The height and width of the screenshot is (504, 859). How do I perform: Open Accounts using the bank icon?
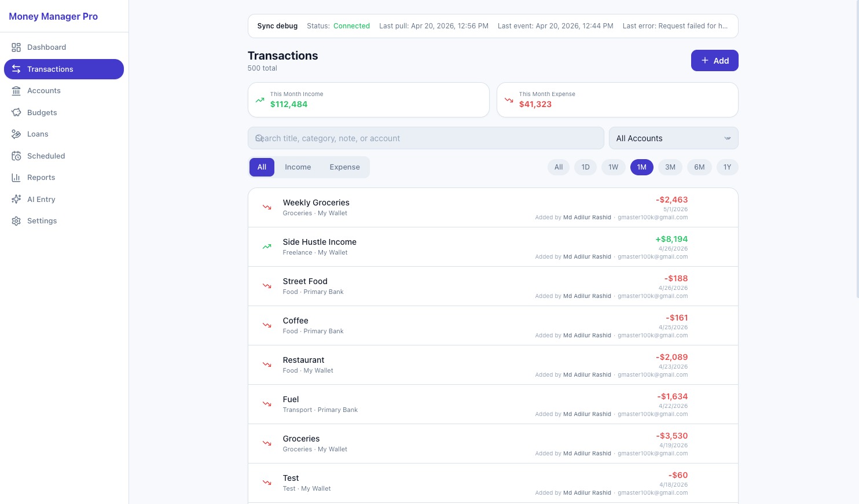coord(16,90)
